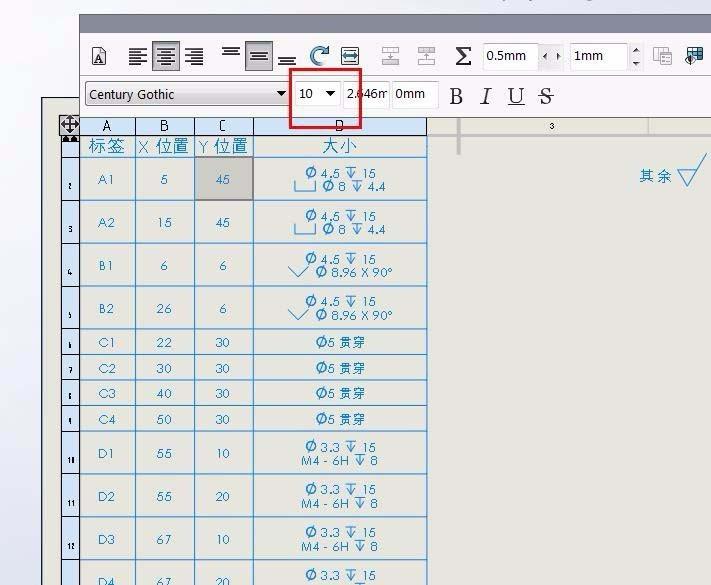The height and width of the screenshot is (585, 711).
Task: Open the equation sigma tool
Action: pyautogui.click(x=463, y=56)
